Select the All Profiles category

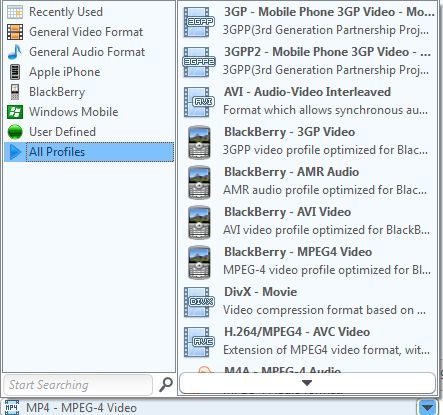click(89, 152)
